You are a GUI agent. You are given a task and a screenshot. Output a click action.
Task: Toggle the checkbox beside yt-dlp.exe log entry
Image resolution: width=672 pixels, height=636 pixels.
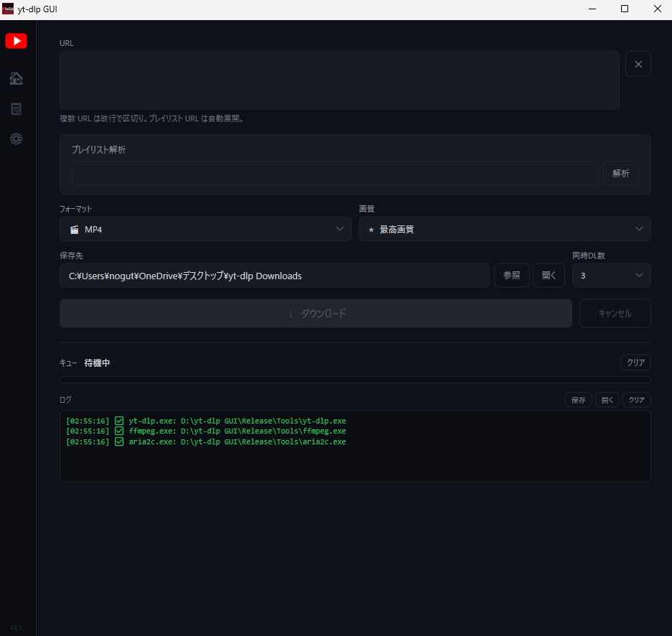(118, 420)
